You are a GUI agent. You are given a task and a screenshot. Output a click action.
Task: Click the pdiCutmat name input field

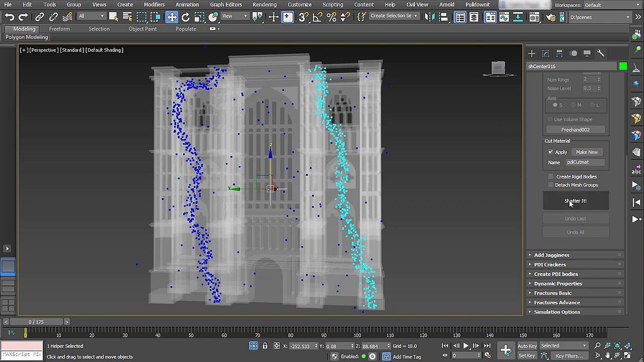click(585, 162)
